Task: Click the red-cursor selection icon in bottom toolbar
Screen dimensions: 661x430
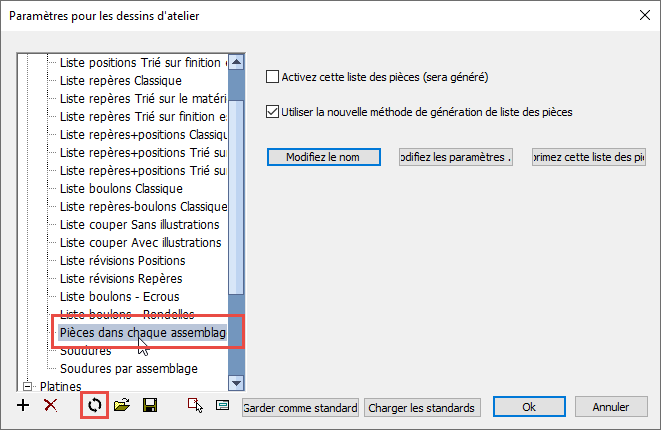Action: 195,406
